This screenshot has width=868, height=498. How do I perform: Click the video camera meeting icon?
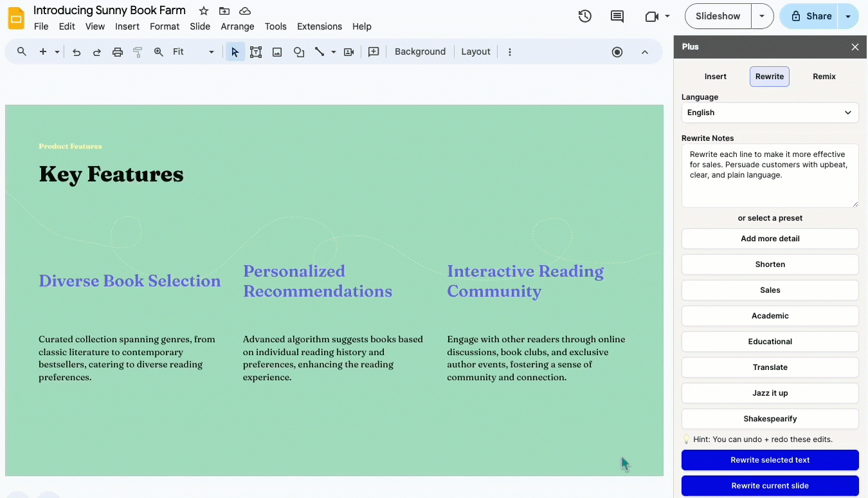pos(652,16)
